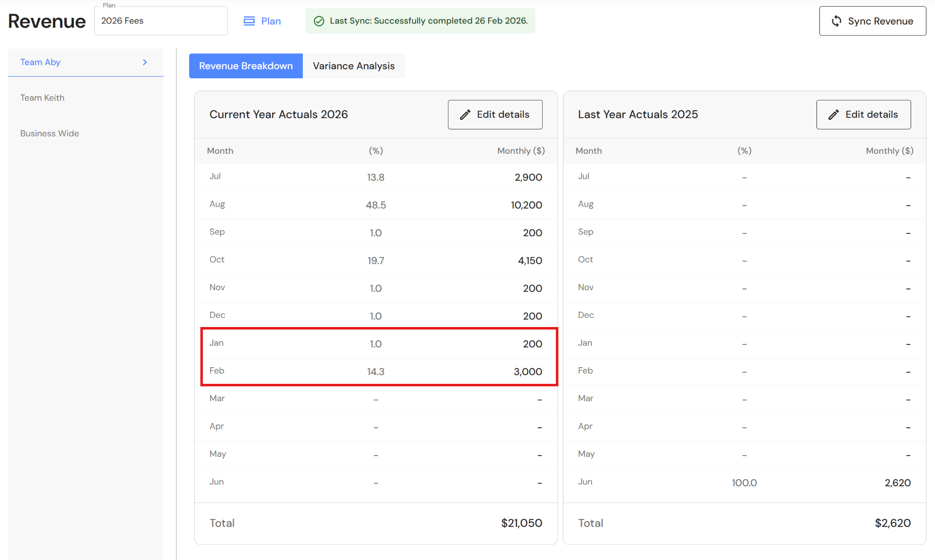The width and height of the screenshot is (935, 560).
Task: Click pencil icon in Last Year Edit details
Action: [x=833, y=115]
